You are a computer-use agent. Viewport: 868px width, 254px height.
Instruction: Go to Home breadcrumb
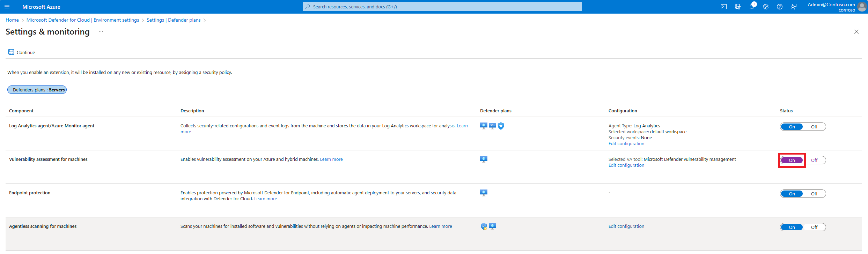pos(12,20)
